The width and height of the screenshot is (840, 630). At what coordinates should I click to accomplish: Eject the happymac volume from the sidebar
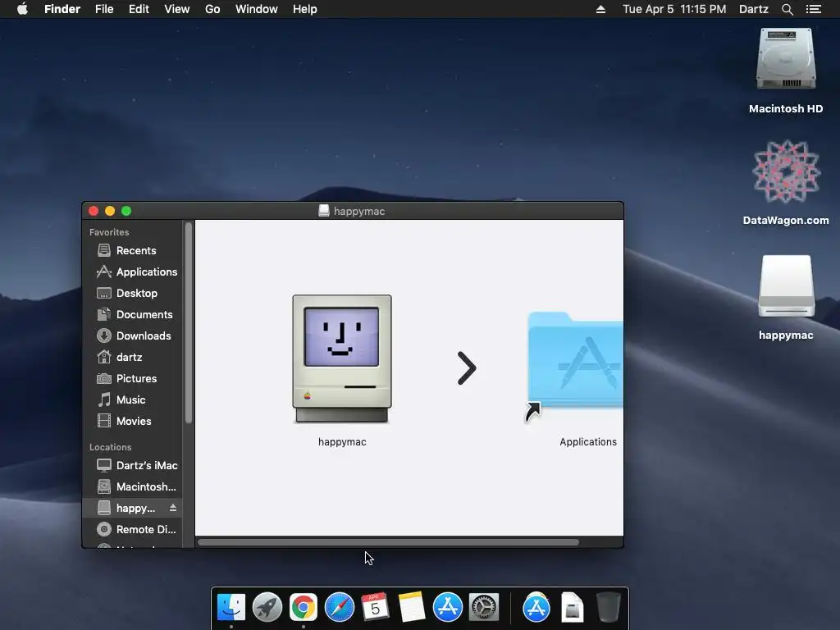pos(173,507)
